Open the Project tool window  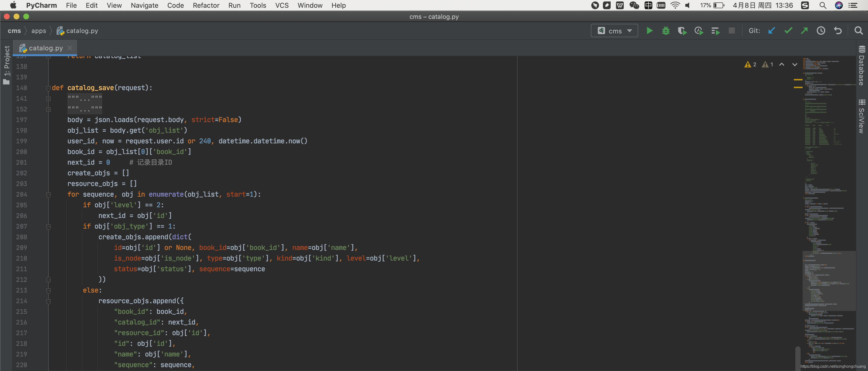coord(6,65)
